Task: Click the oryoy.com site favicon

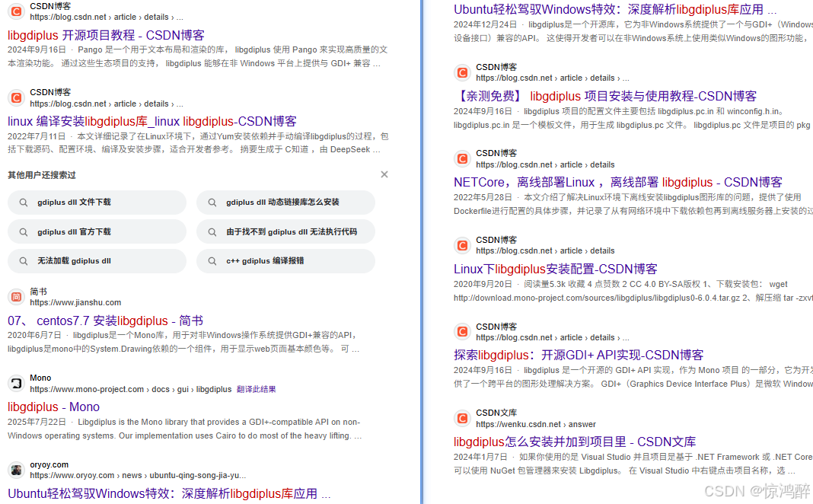Action: tap(16, 470)
